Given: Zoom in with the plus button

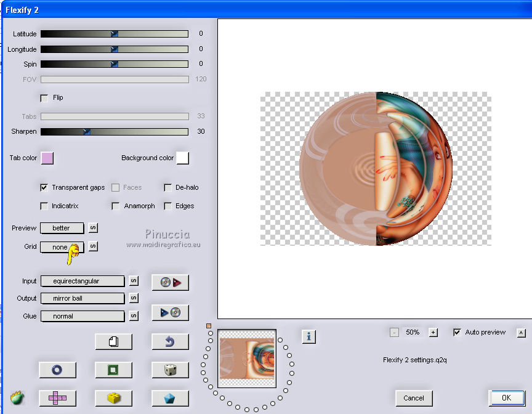Looking at the screenshot, I should point(433,333).
